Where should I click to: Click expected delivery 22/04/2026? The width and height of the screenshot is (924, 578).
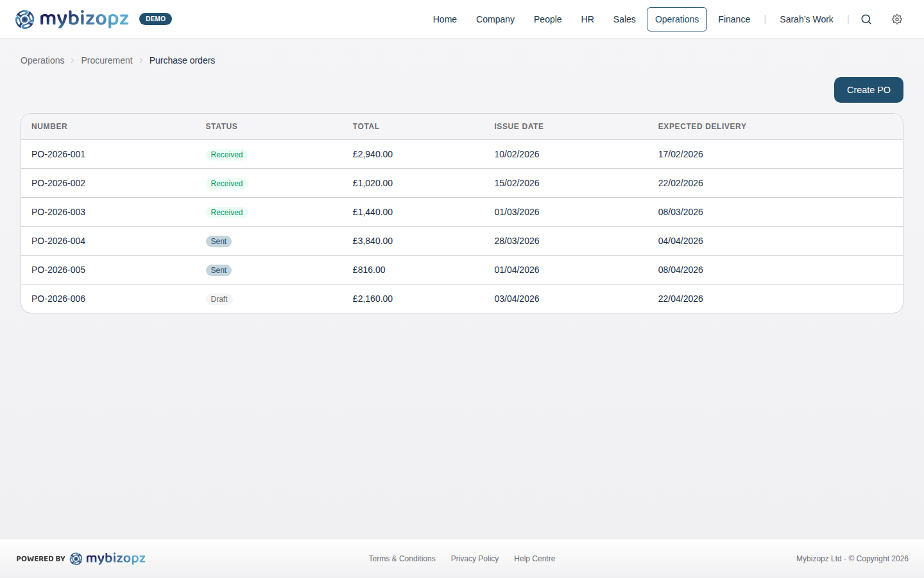[x=680, y=299]
